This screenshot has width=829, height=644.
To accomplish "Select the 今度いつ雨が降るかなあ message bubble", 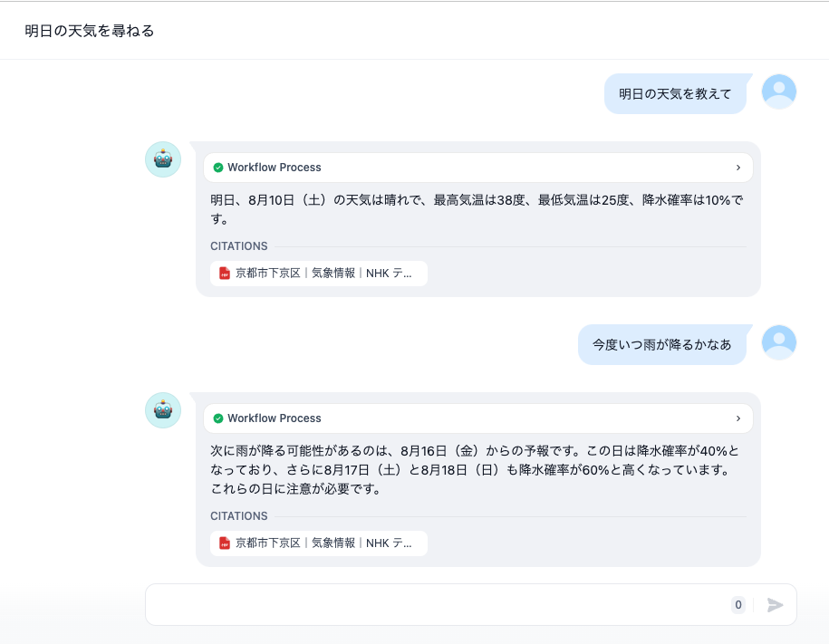I will click(661, 345).
